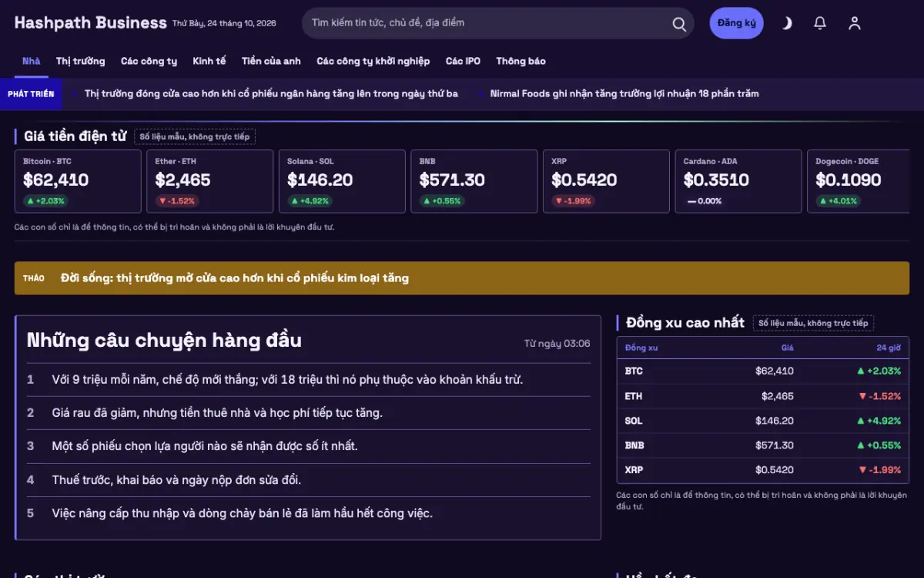Image resolution: width=924 pixels, height=578 pixels.
Task: Sort the table by 24 giờ column
Action: [889, 348]
